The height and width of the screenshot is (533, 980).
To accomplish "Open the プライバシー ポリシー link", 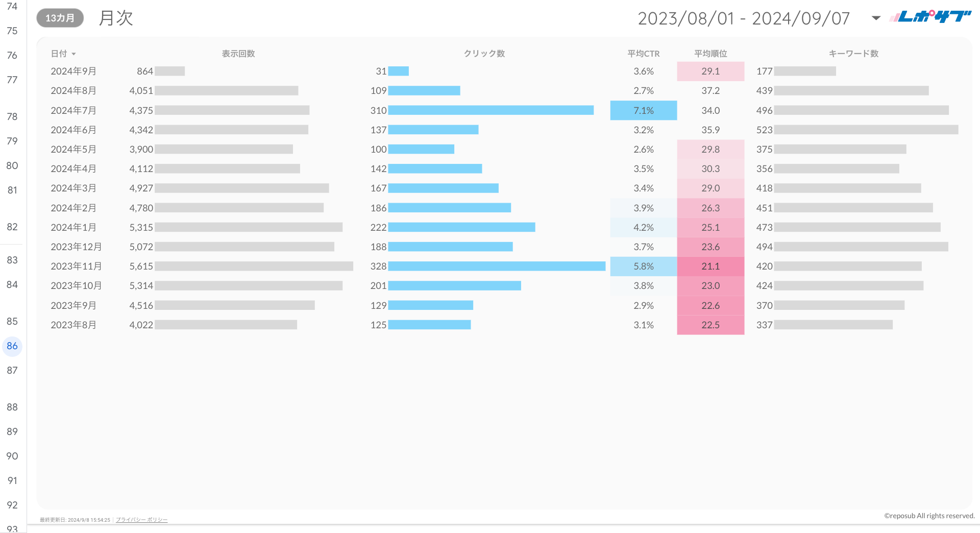I will click(x=141, y=520).
